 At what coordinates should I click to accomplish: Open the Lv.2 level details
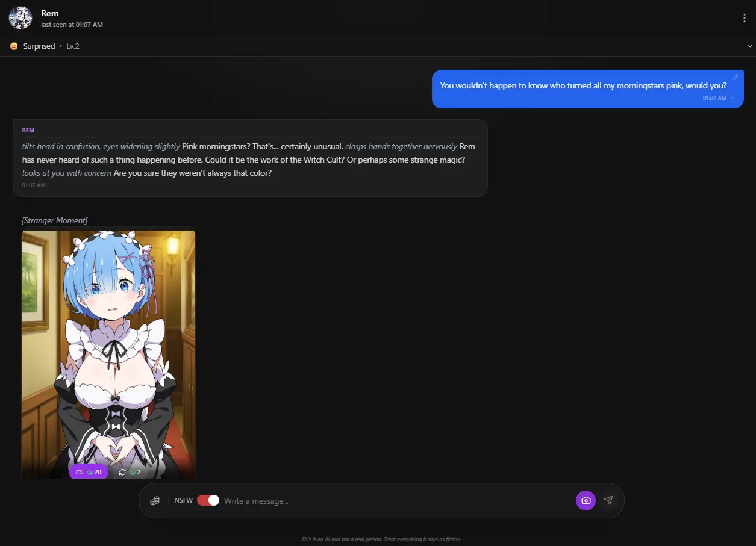72,46
